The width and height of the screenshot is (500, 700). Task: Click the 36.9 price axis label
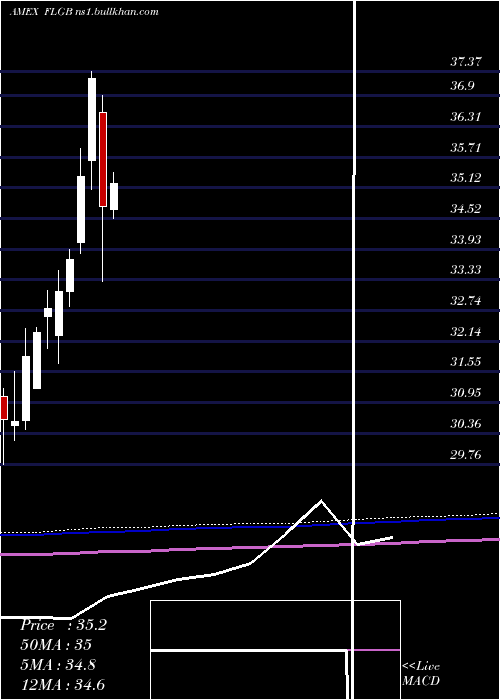pos(462,86)
